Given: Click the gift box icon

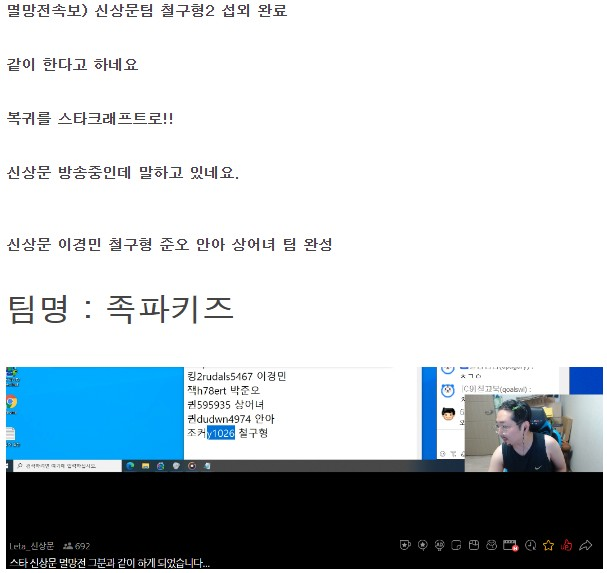Looking at the screenshot, I should pos(474,545).
